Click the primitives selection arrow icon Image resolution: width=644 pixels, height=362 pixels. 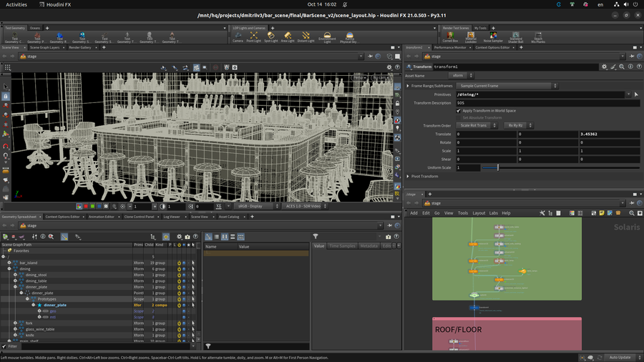(636, 94)
